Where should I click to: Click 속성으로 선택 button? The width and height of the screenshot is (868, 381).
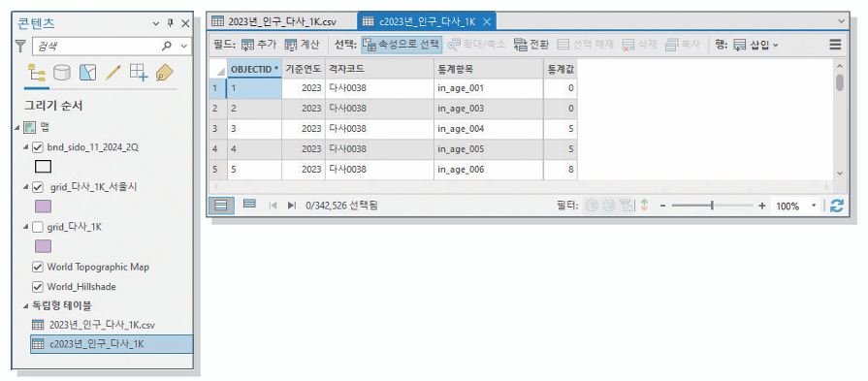click(402, 45)
